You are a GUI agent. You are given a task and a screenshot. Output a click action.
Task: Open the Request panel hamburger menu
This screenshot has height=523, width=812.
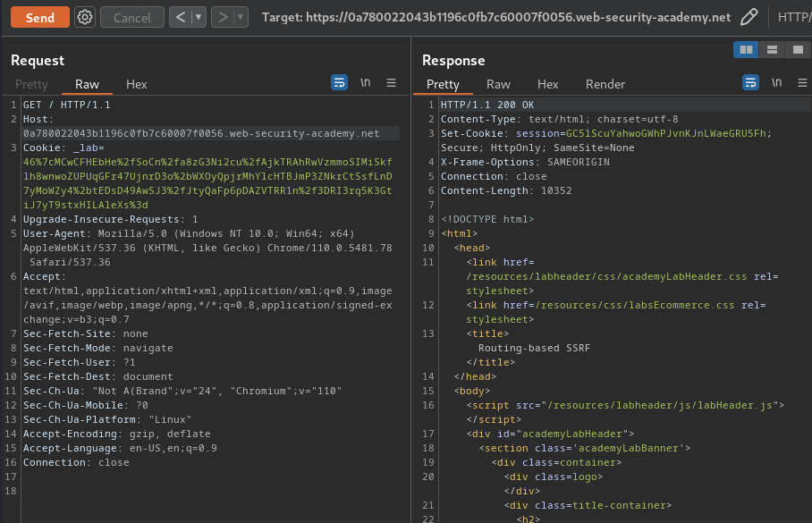point(392,82)
